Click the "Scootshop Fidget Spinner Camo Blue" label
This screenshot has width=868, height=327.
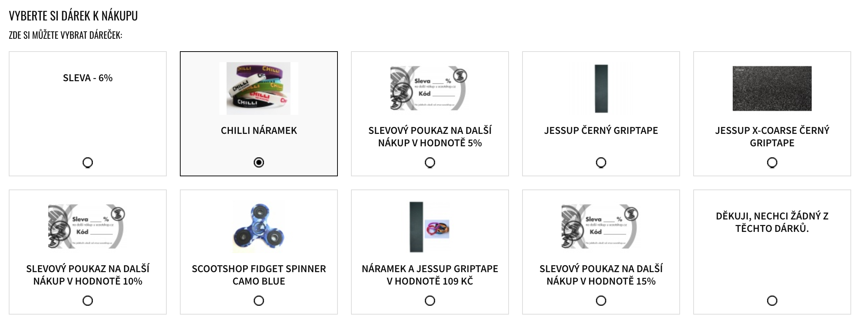coord(259,275)
